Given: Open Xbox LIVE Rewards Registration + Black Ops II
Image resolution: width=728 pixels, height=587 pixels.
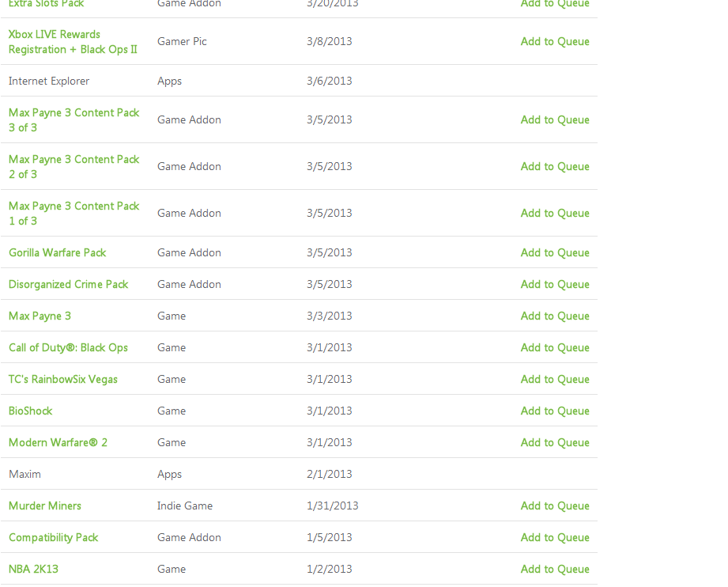Looking at the screenshot, I should click(73, 42).
